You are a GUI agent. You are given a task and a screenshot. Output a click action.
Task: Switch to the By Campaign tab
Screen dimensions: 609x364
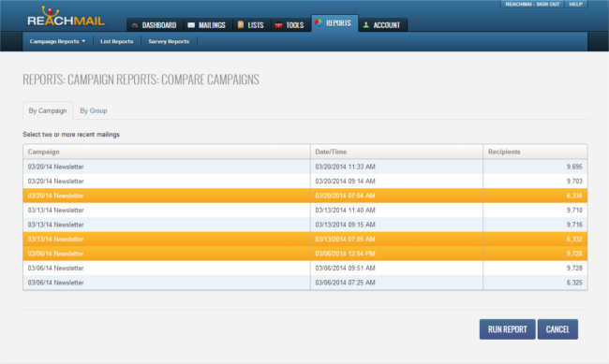48,110
